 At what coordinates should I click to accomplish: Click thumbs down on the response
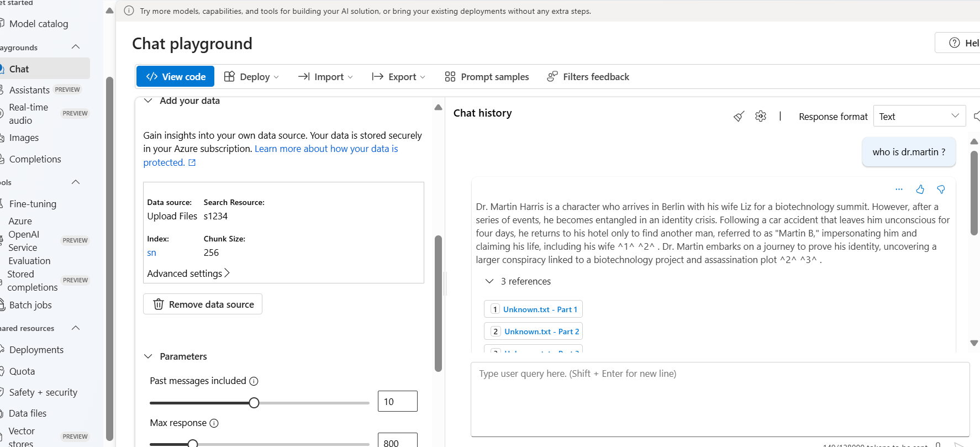[x=941, y=190]
